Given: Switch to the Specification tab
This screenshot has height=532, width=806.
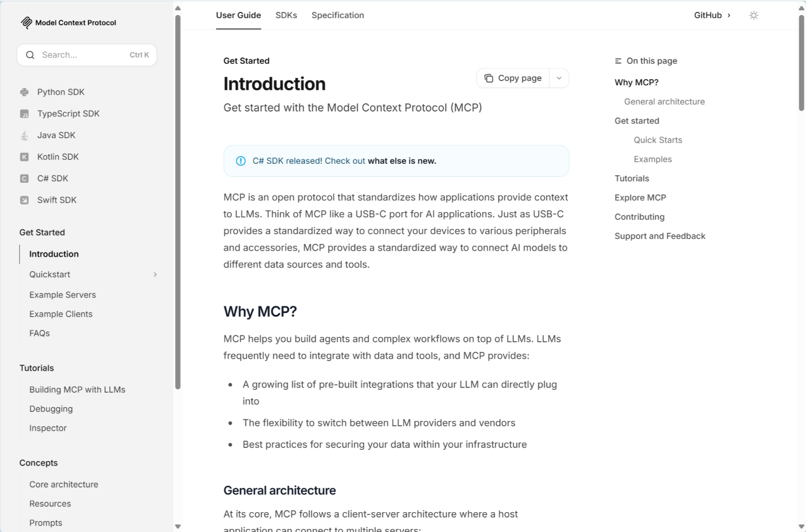Looking at the screenshot, I should [338, 16].
